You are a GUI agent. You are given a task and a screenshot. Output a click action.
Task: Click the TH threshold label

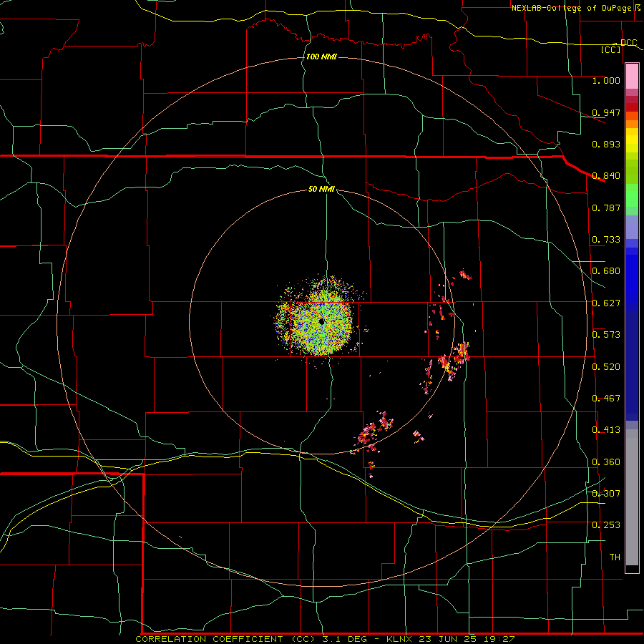click(x=615, y=557)
